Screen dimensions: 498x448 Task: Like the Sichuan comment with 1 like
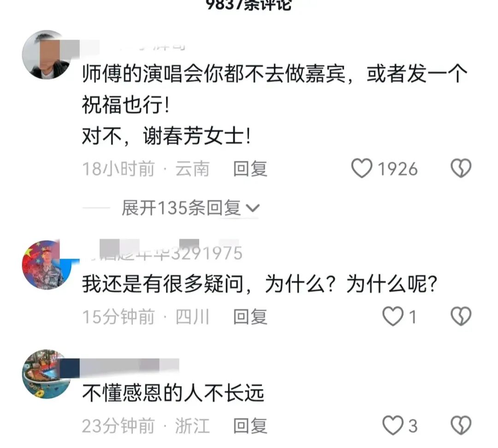pyautogui.click(x=392, y=317)
